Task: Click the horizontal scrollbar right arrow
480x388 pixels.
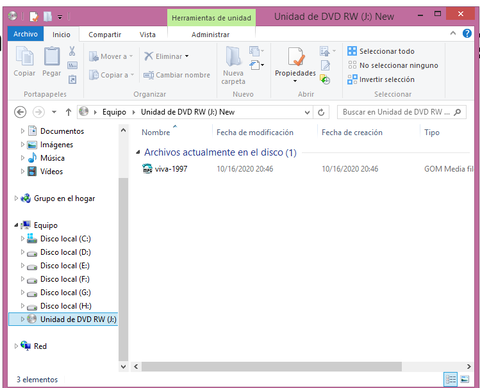Action: [469, 366]
